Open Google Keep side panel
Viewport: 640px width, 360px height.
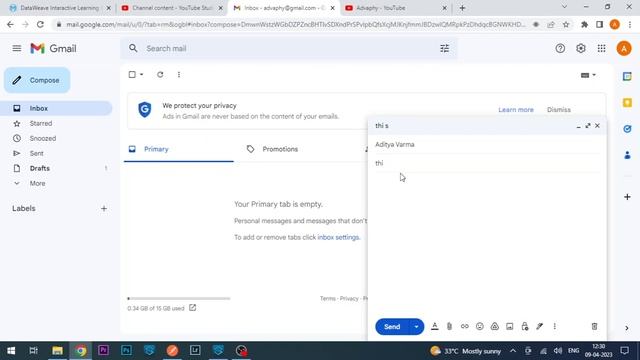(627, 102)
